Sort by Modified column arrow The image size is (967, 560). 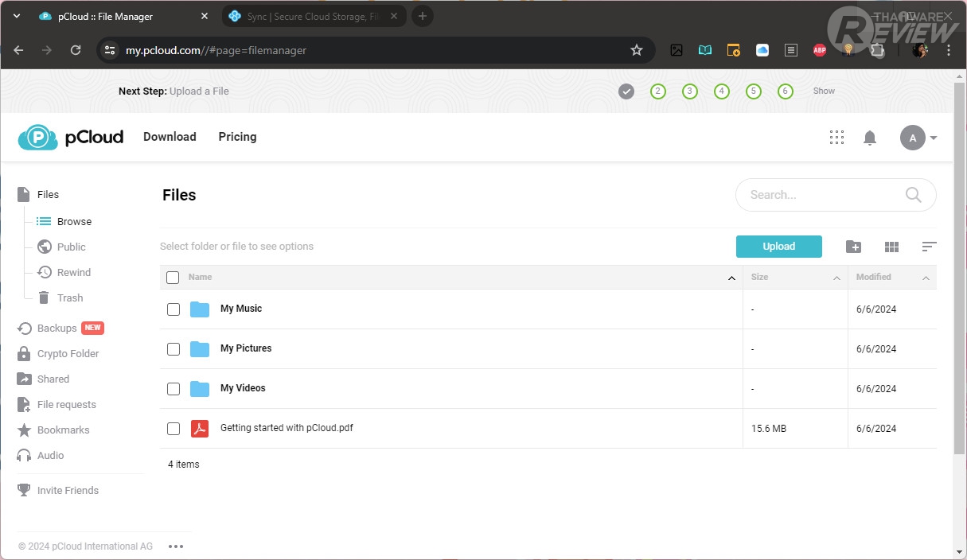click(x=926, y=278)
